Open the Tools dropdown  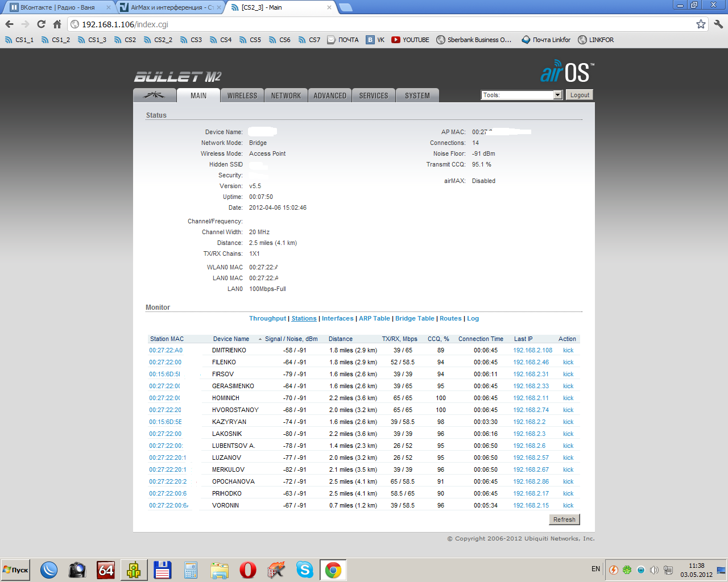coord(522,95)
